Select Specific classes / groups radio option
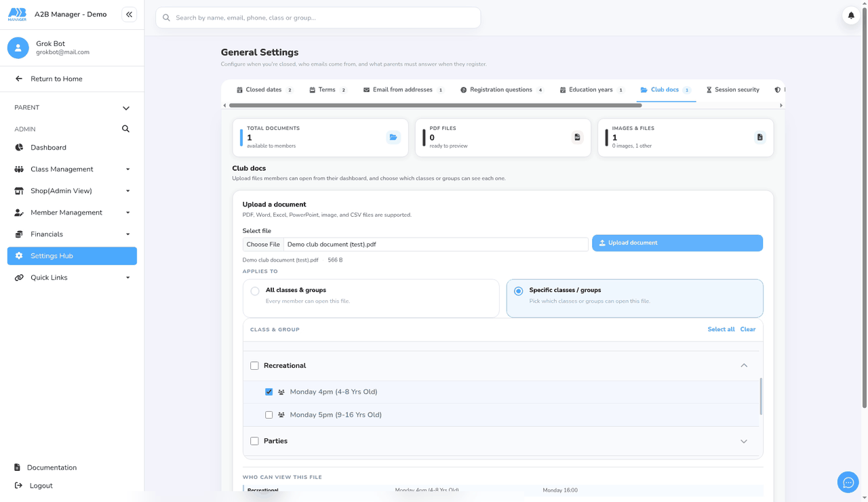The image size is (868, 502). click(x=519, y=291)
